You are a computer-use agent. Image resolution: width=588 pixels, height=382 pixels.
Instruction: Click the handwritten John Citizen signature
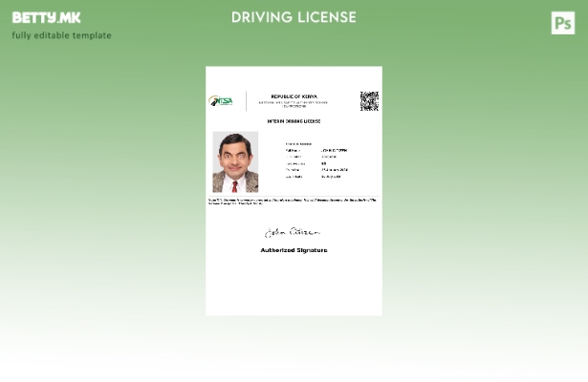tap(293, 232)
